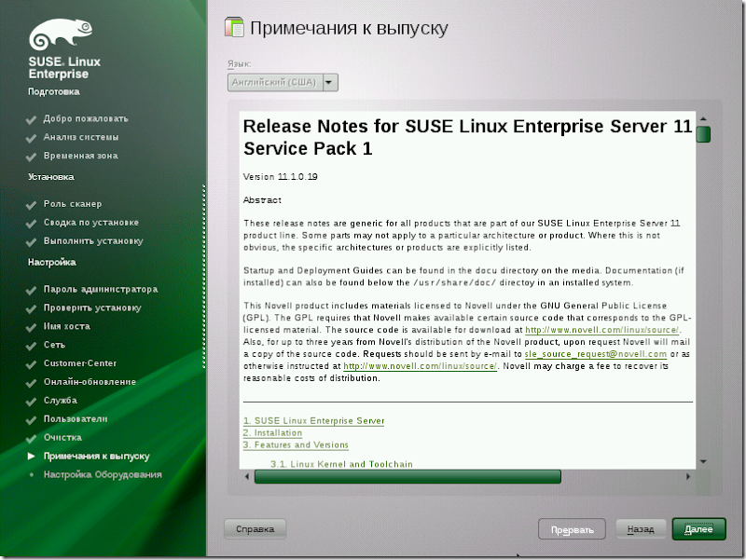Click the 'Примечания к выпуску' page title
Screen dimensions: 746x560
click(x=349, y=29)
